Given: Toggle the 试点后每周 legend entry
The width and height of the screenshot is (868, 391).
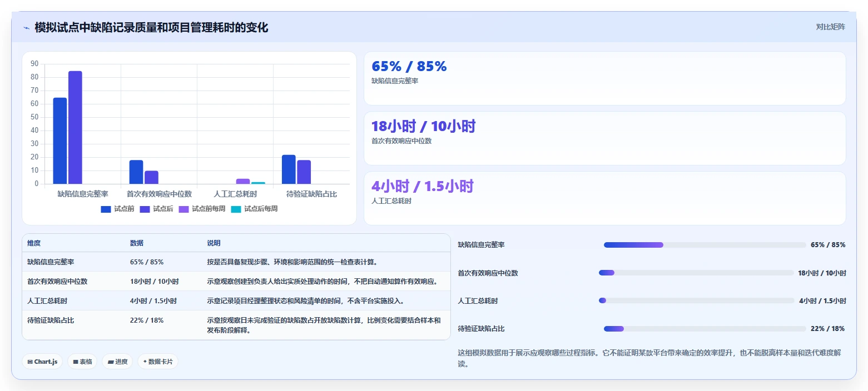Looking at the screenshot, I should tap(254, 209).
